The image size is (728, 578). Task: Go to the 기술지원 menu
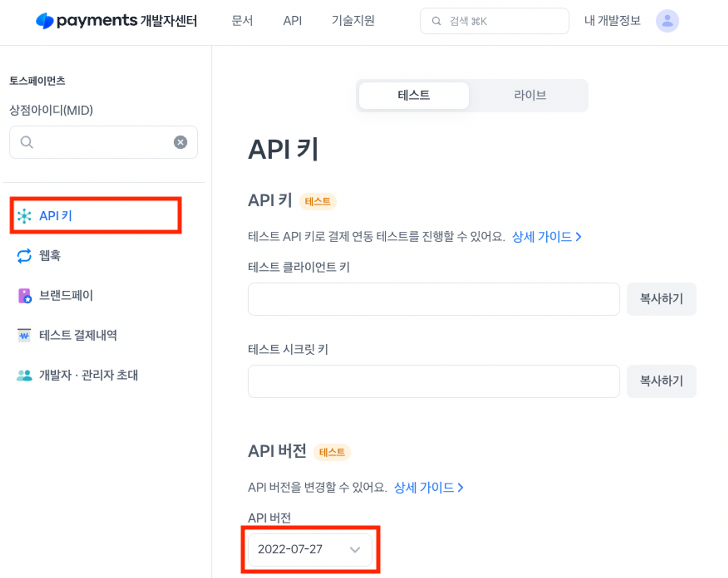point(353,21)
